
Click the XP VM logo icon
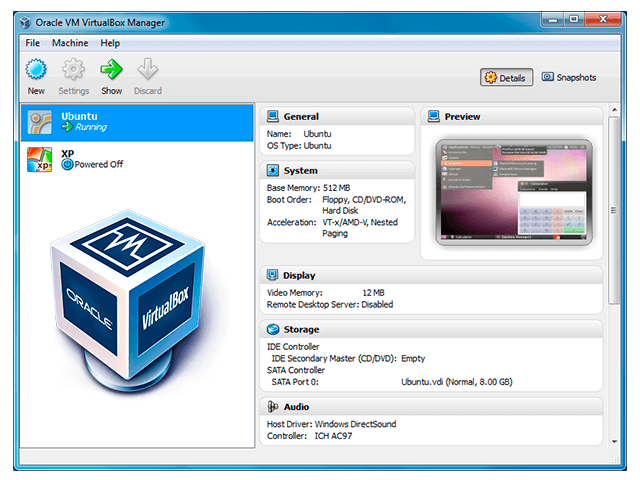(x=40, y=160)
